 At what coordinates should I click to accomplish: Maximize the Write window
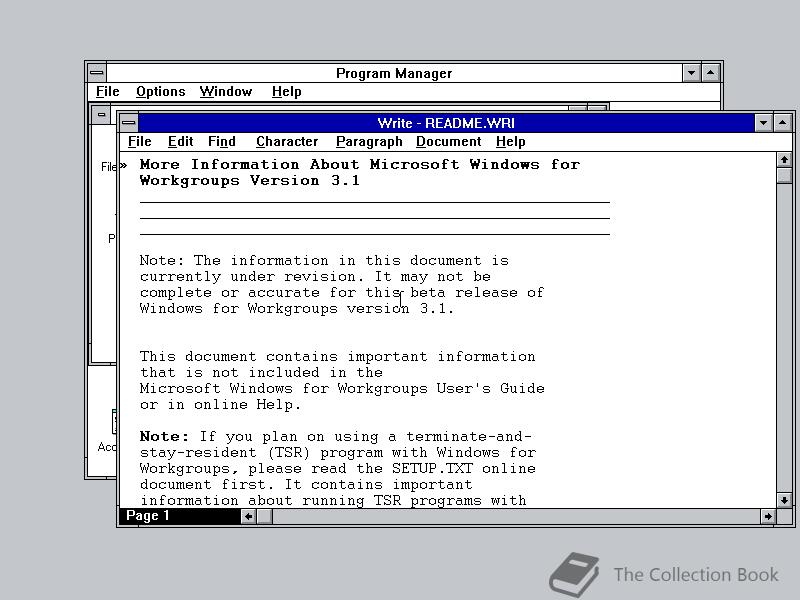(783, 122)
